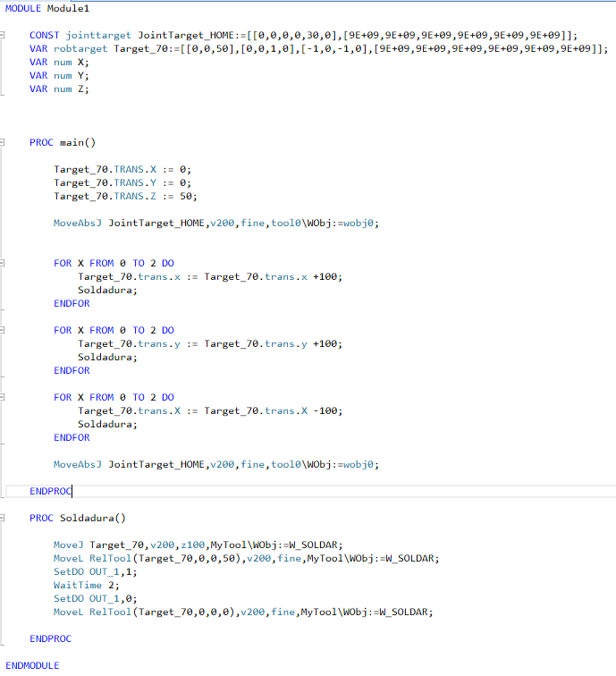Click the Target_70.TRANS.Y := 0; line
This screenshot has height=676, width=616.
pos(122,182)
